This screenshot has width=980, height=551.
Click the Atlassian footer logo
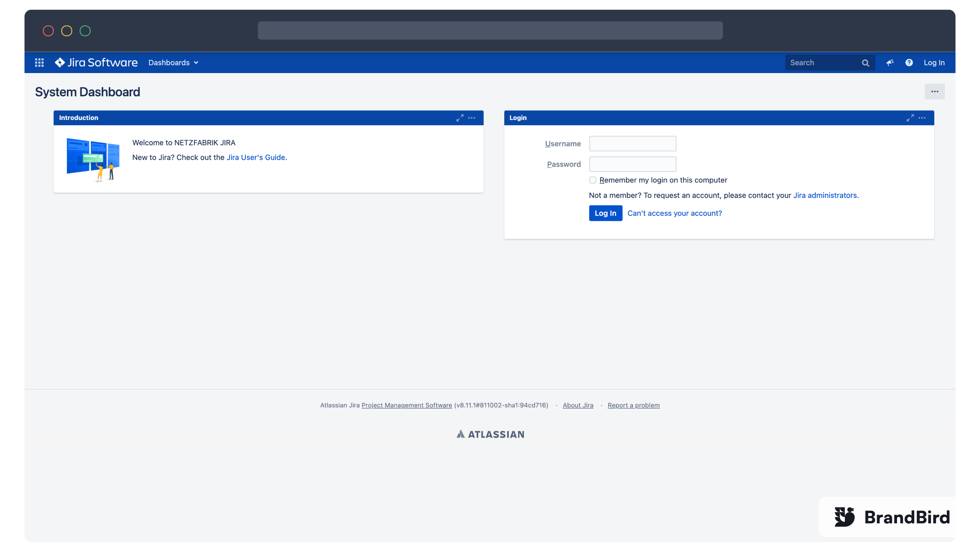pos(490,434)
